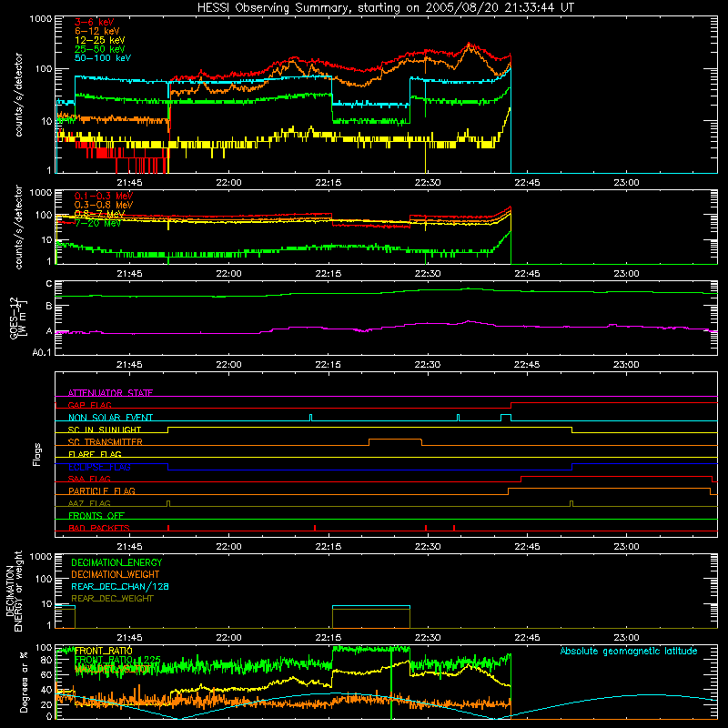The image size is (728, 728).
Task: Select the BAD_PACKETS flag label
Action: point(99,528)
